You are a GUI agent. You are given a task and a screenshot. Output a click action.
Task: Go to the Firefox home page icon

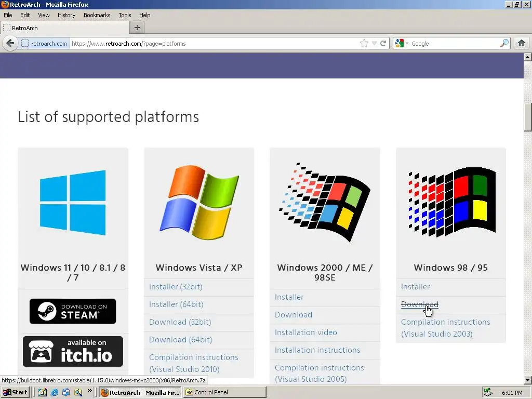[522, 44]
